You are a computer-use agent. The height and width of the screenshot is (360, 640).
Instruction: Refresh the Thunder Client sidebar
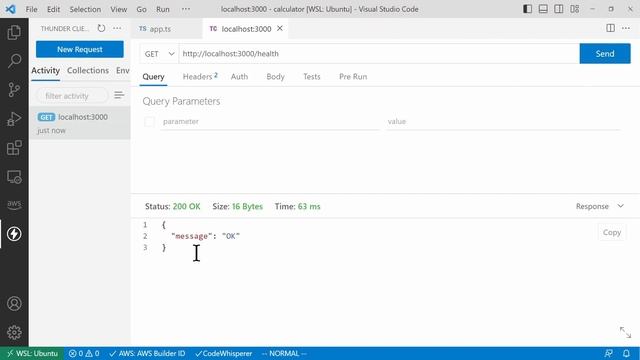point(101,28)
